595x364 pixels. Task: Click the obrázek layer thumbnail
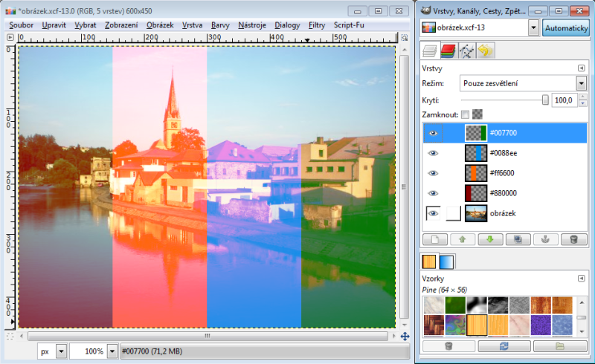[476, 213]
